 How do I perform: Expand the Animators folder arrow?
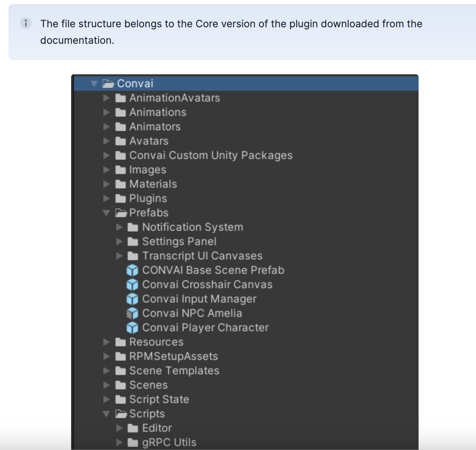pyautogui.click(x=106, y=127)
